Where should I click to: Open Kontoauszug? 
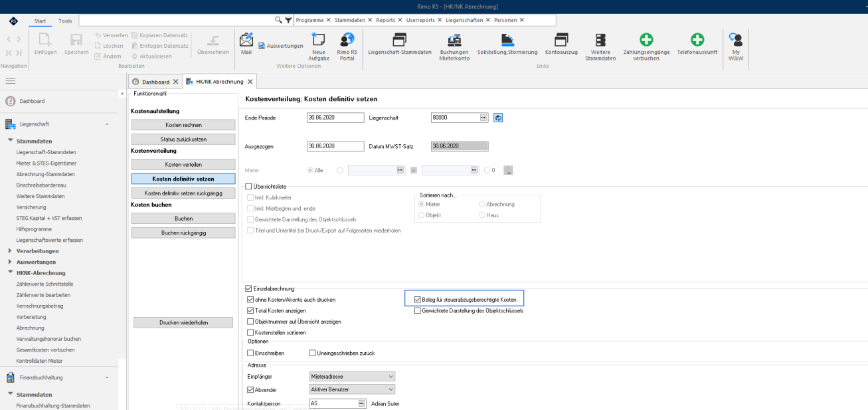(x=561, y=44)
